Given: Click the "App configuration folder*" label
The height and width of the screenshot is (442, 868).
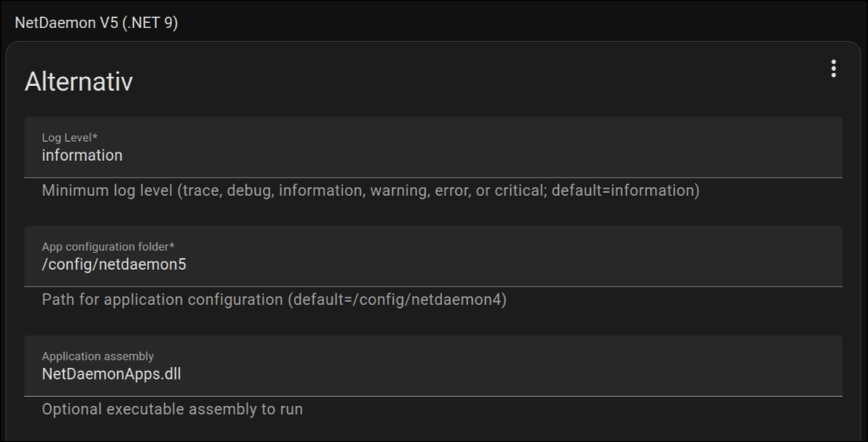Looking at the screenshot, I should coord(108,247).
